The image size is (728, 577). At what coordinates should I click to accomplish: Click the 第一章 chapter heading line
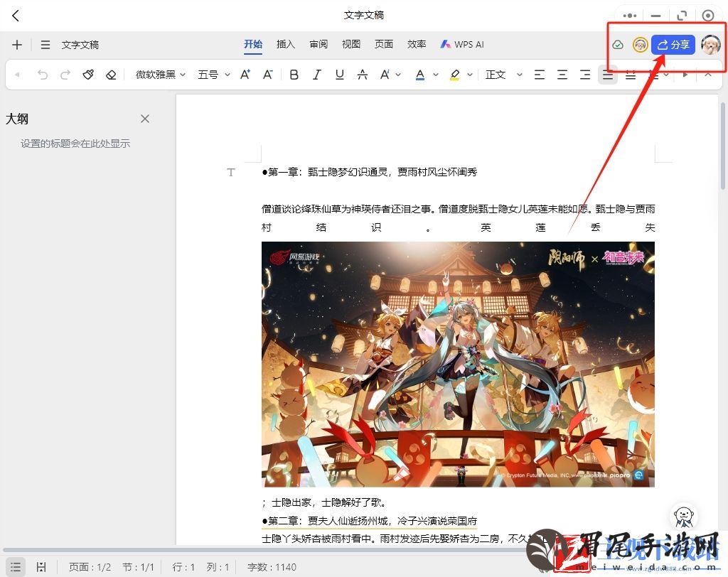[x=370, y=172]
